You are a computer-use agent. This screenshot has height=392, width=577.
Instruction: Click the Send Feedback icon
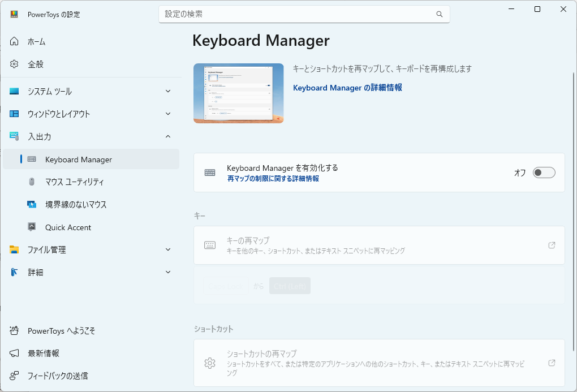pyautogui.click(x=14, y=376)
